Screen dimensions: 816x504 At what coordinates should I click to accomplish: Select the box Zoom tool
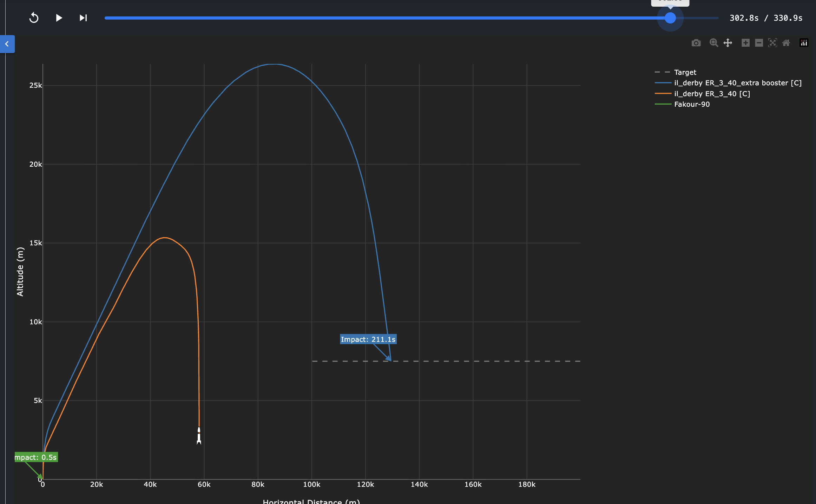tap(713, 43)
